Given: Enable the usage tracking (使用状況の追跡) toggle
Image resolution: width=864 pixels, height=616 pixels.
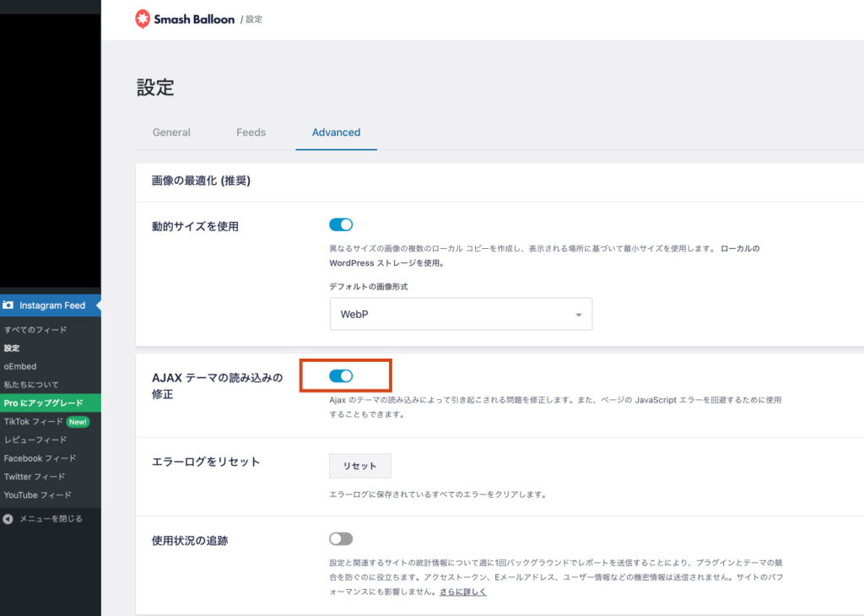Looking at the screenshot, I should (x=341, y=538).
